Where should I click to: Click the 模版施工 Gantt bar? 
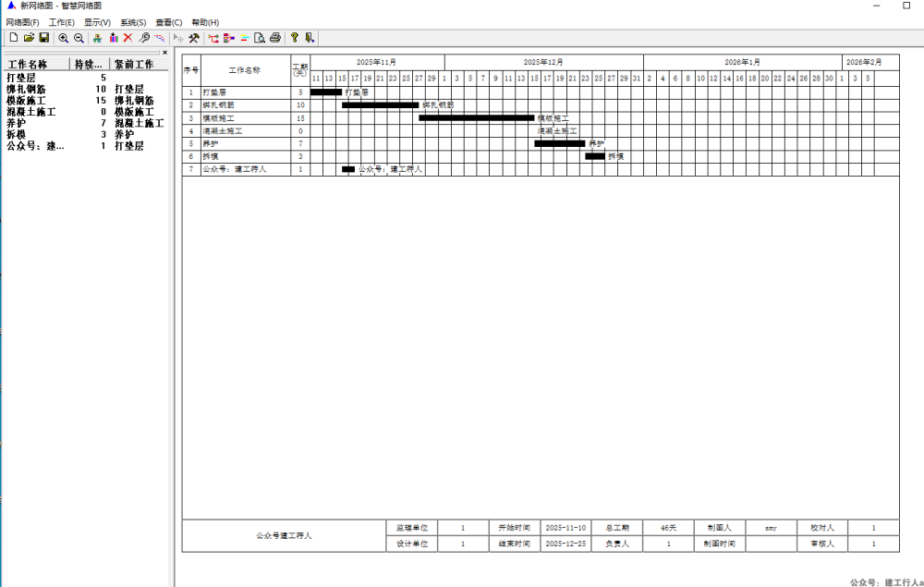476,118
